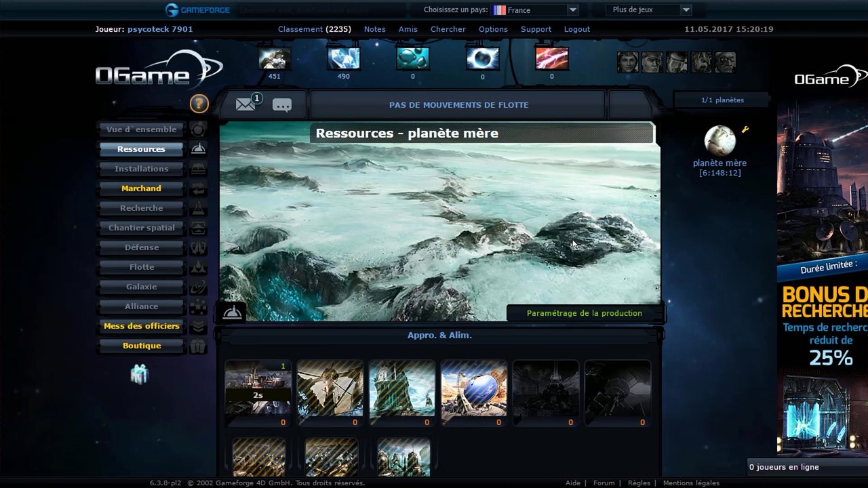
Task: Select the planète mère planet thumbnail
Action: point(719,140)
